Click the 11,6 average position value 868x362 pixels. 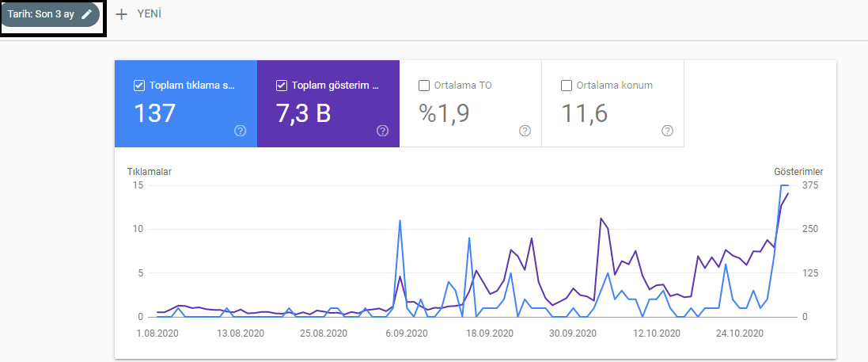coord(585,114)
